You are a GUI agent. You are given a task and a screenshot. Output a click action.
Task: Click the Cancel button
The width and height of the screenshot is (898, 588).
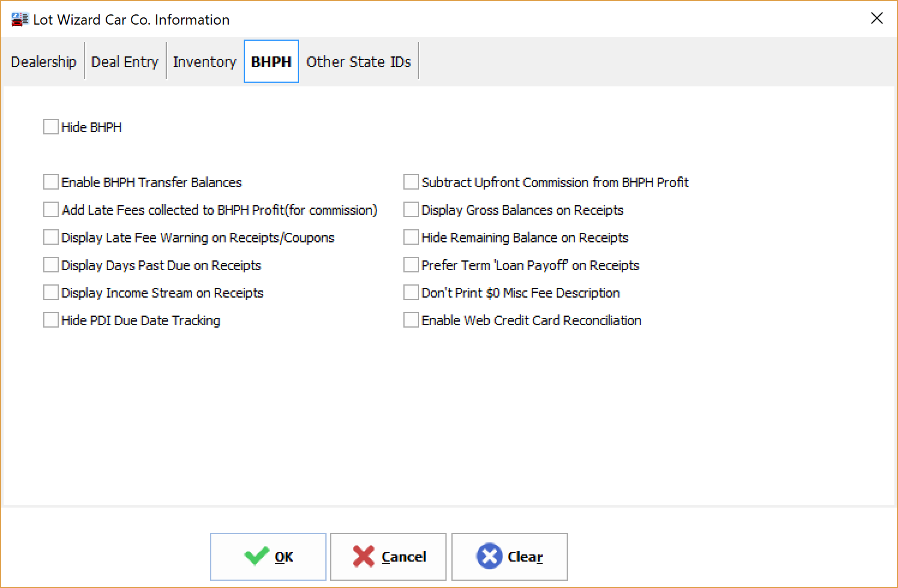pos(388,556)
